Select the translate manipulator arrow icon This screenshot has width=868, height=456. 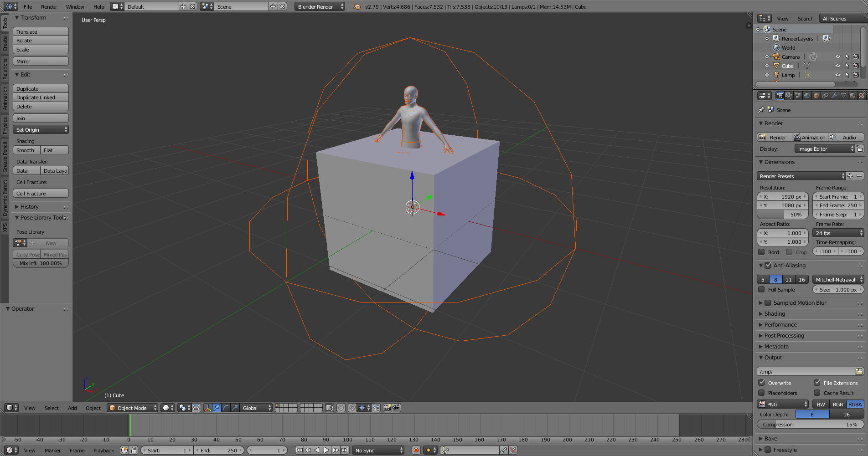click(217, 408)
